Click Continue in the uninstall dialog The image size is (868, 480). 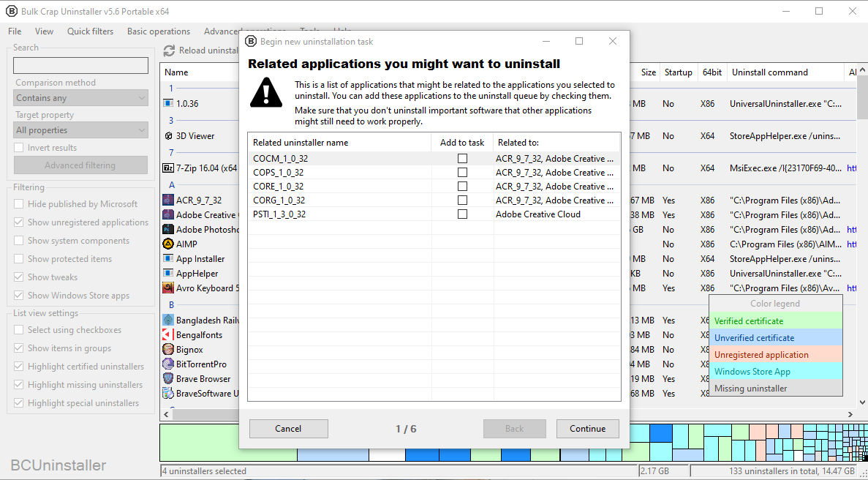coord(587,429)
